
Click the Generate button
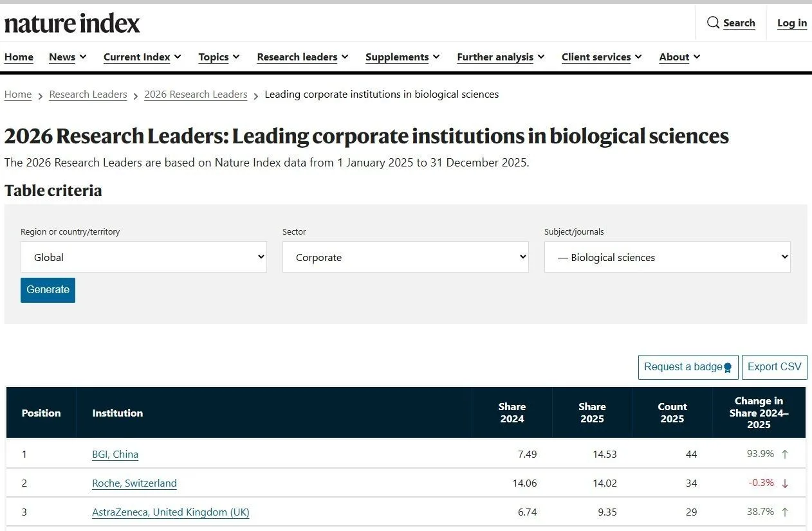48,290
